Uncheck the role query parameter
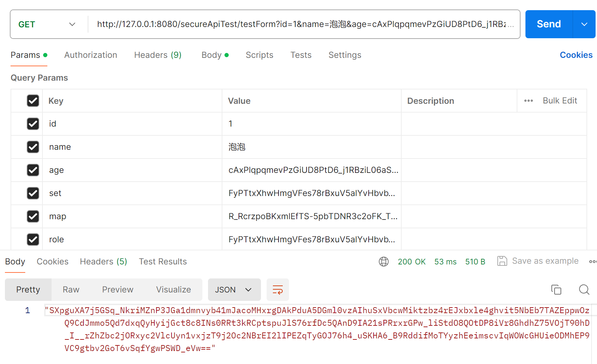Screen dimensions: 597x364 [33, 240]
